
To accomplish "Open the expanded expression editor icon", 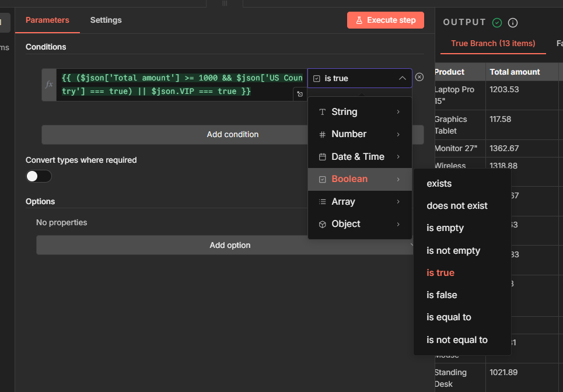I will coord(300,94).
